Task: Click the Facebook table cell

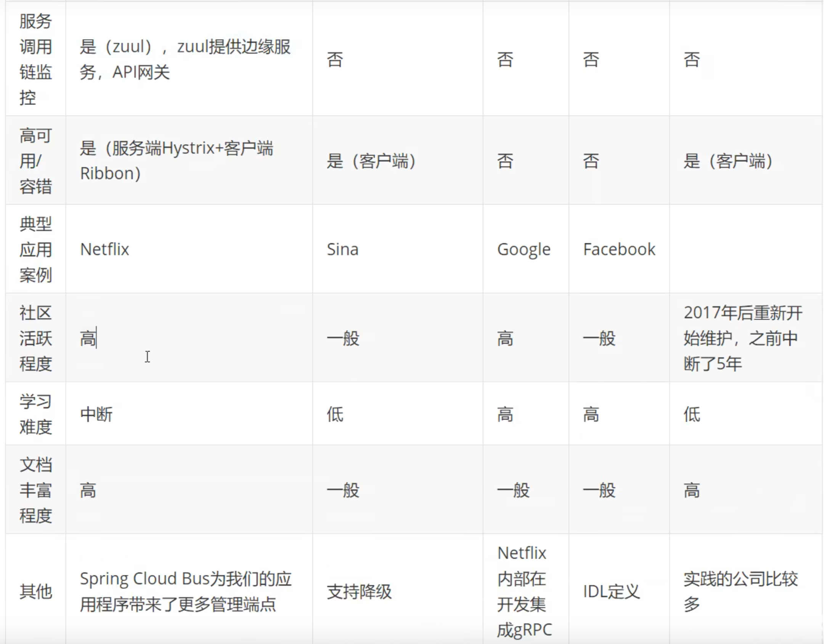Action: tap(619, 249)
